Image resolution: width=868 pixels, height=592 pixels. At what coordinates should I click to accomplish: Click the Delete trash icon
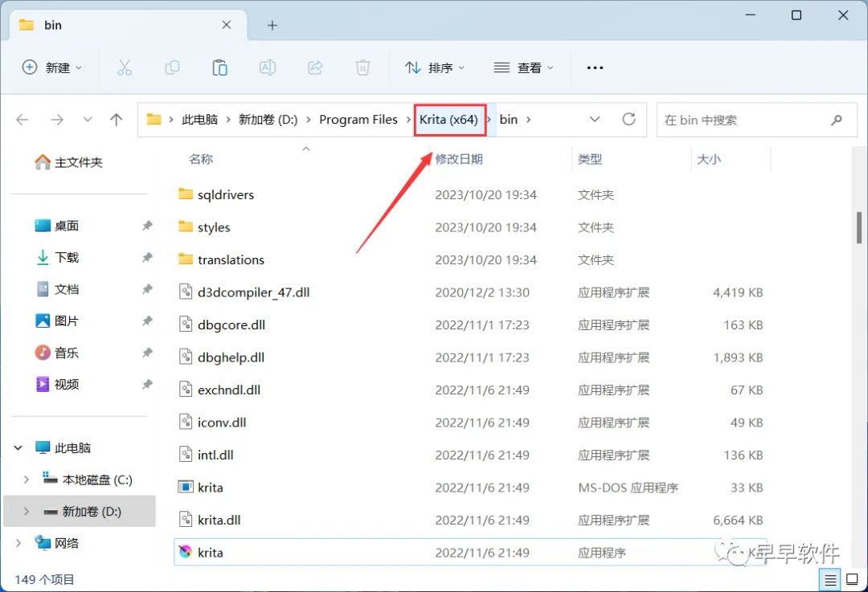(362, 67)
